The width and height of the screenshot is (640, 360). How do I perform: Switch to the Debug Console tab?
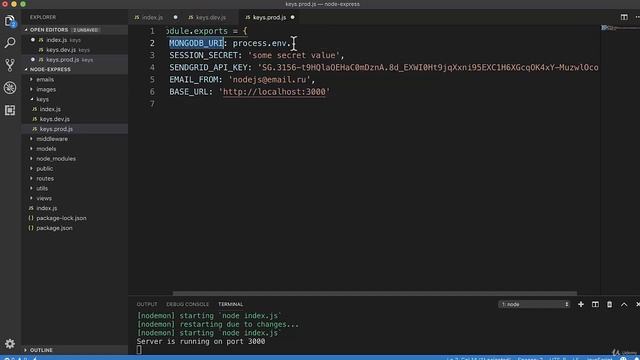[x=187, y=304]
